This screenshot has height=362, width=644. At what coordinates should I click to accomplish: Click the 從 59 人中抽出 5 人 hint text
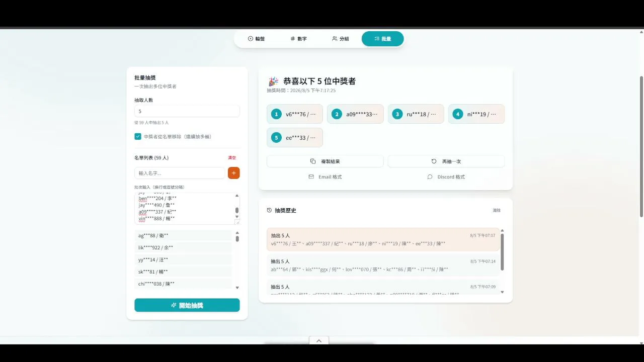(x=151, y=123)
